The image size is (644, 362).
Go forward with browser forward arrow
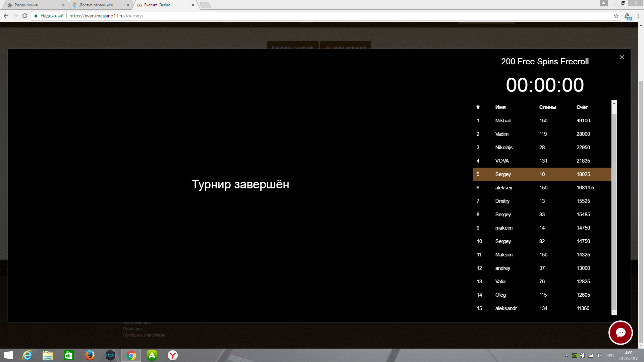tap(15, 16)
